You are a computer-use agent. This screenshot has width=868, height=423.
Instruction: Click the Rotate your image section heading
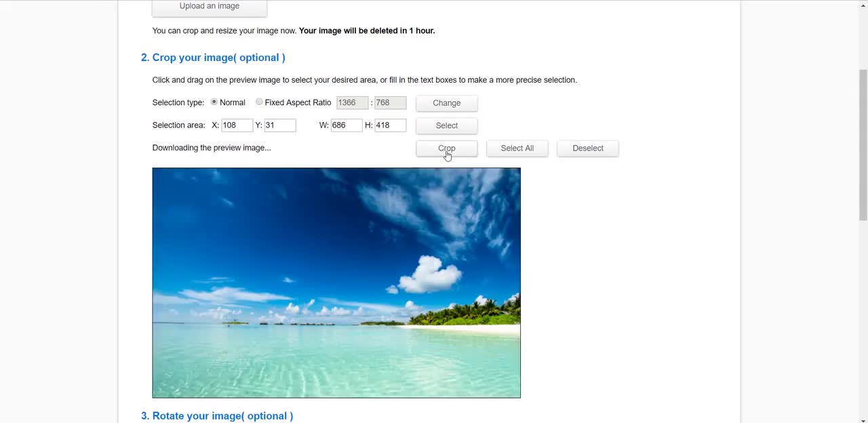pyautogui.click(x=217, y=416)
